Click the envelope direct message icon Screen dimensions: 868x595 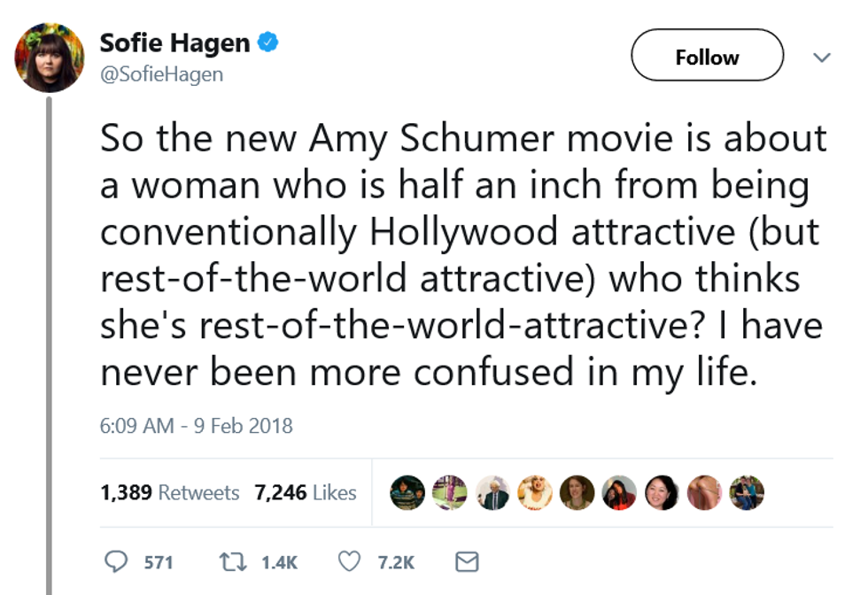[466, 561]
